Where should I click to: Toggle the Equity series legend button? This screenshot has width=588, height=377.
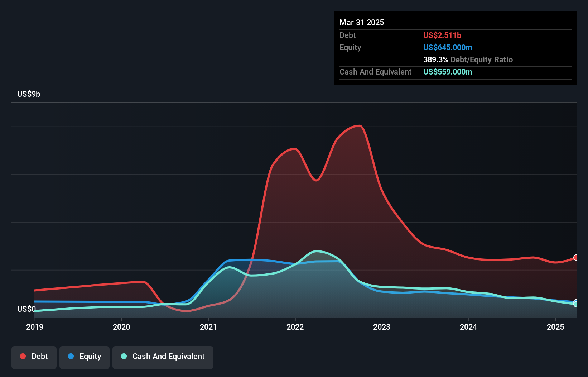pos(85,357)
